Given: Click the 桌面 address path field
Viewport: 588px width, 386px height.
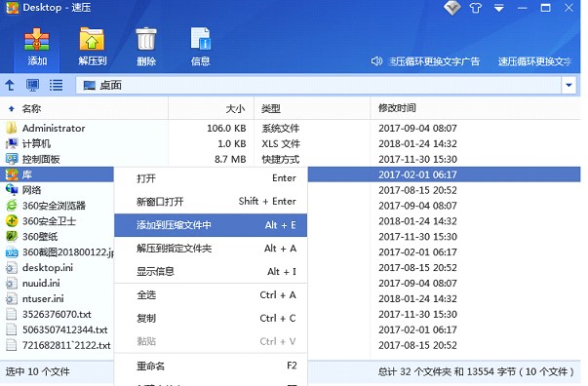Looking at the screenshot, I should pos(318,86).
